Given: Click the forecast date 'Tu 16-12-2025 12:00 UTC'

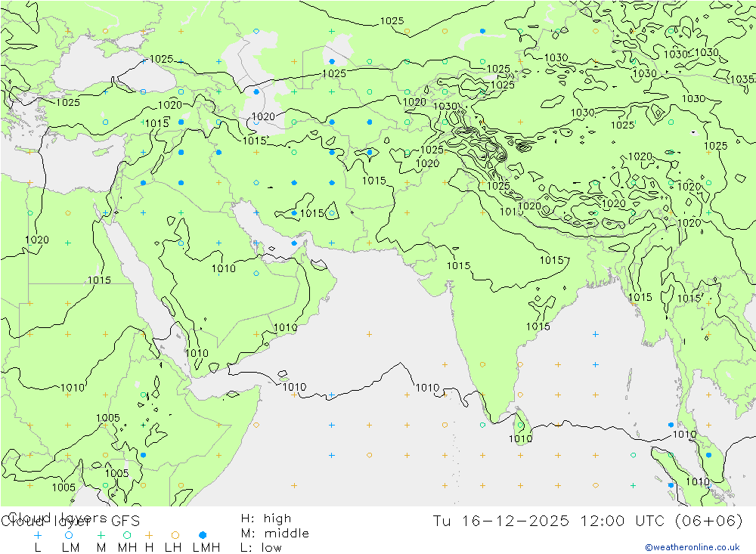Looking at the screenshot, I should click(549, 522).
